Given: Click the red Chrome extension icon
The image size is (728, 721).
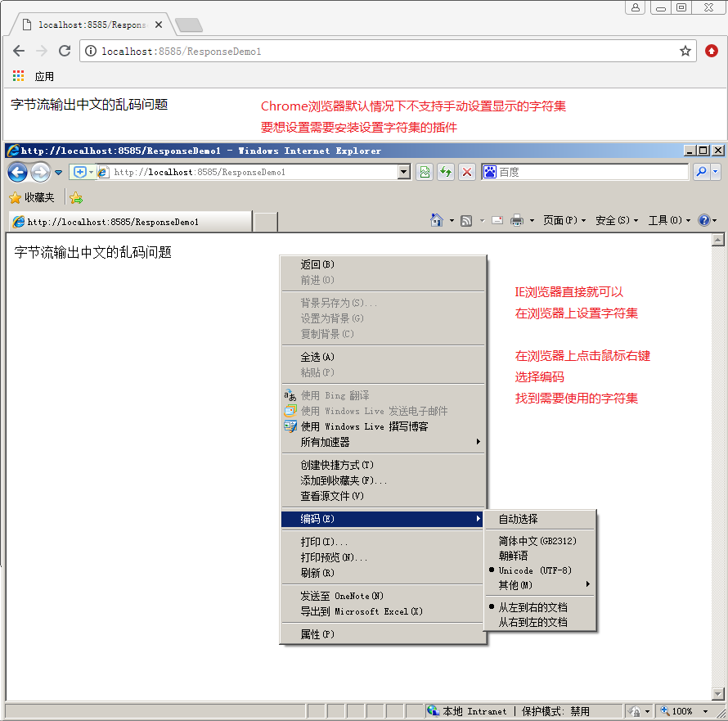Looking at the screenshot, I should point(712,51).
